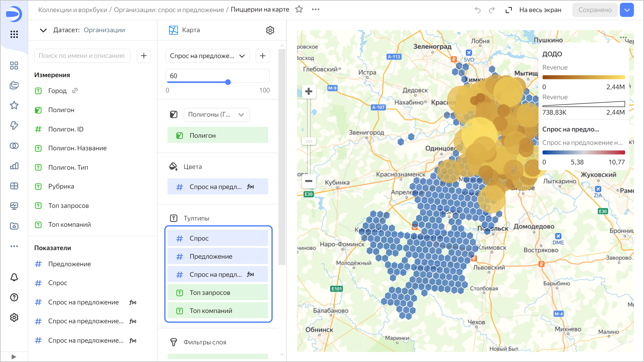The image size is (644, 362).
Task: Click the link icon next to Город dimension
Action: pos(75,91)
